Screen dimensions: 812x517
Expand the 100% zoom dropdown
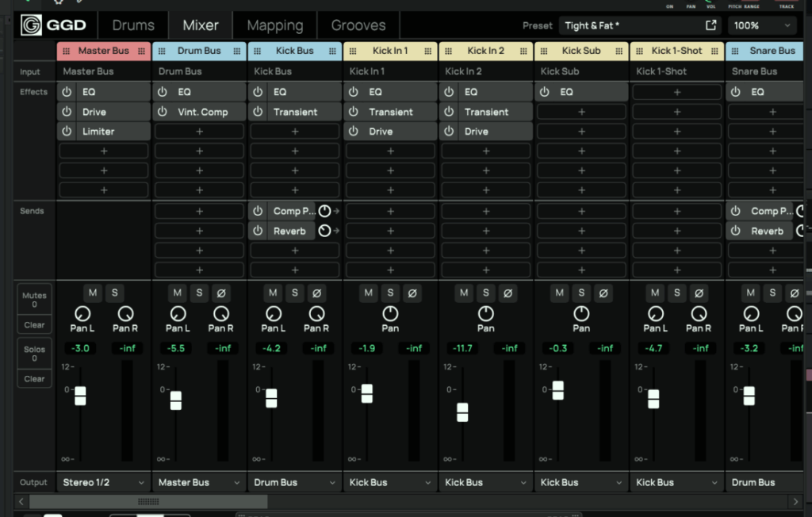point(761,25)
